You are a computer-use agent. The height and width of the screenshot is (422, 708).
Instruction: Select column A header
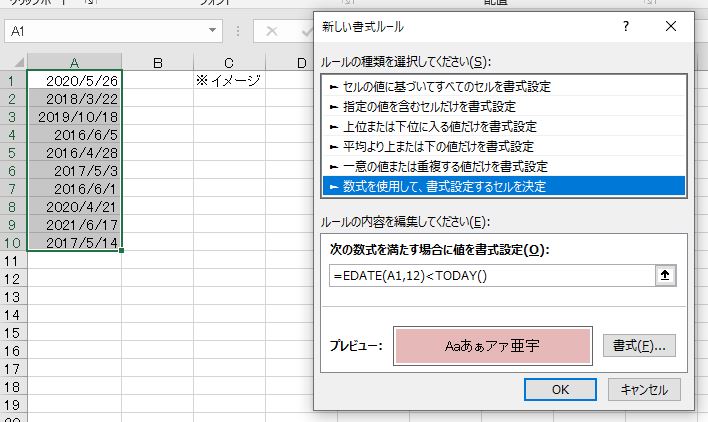click(75, 62)
